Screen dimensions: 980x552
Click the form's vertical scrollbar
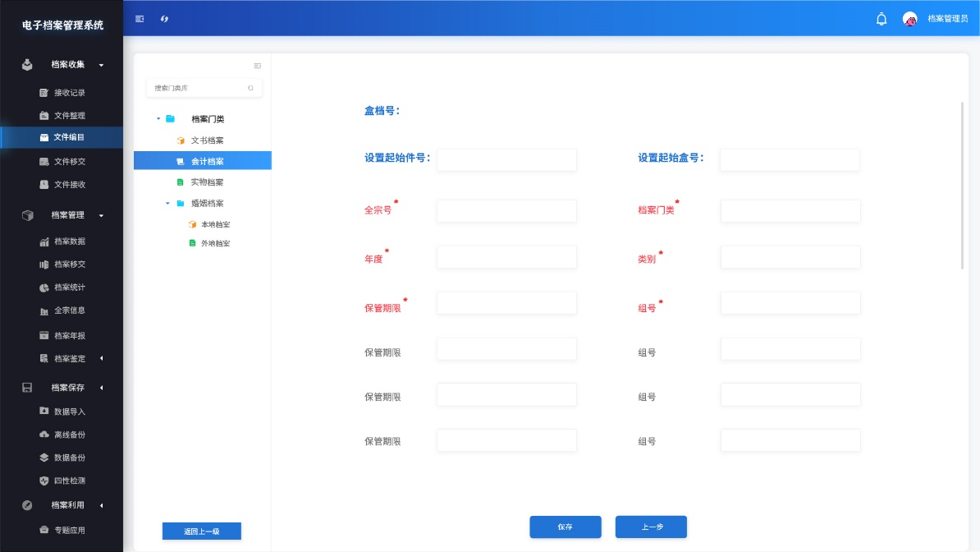962,185
